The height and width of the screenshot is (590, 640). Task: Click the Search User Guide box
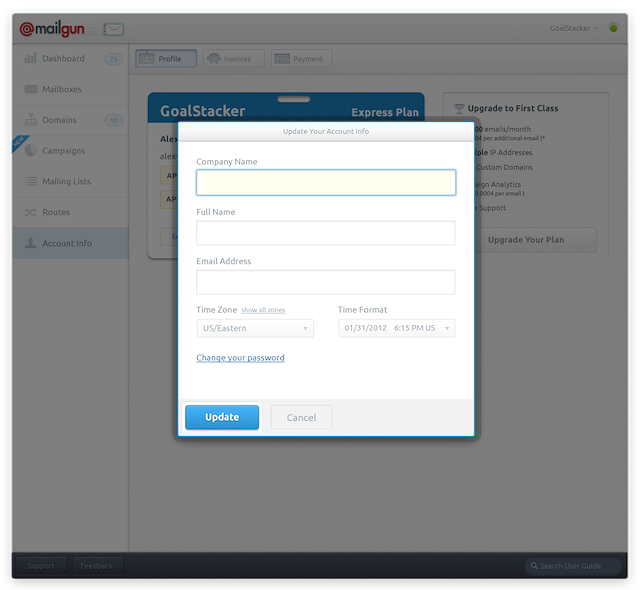(570, 566)
